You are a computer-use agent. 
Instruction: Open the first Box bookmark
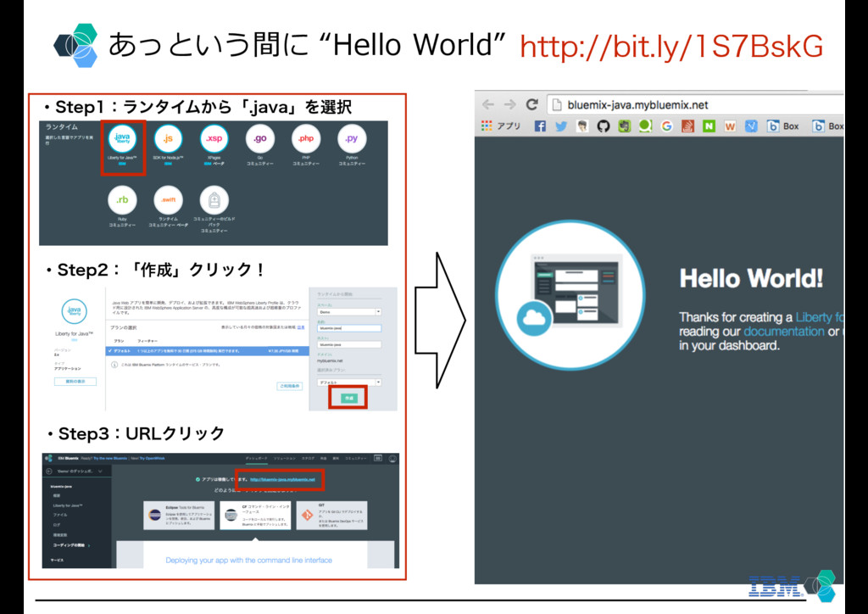point(782,126)
